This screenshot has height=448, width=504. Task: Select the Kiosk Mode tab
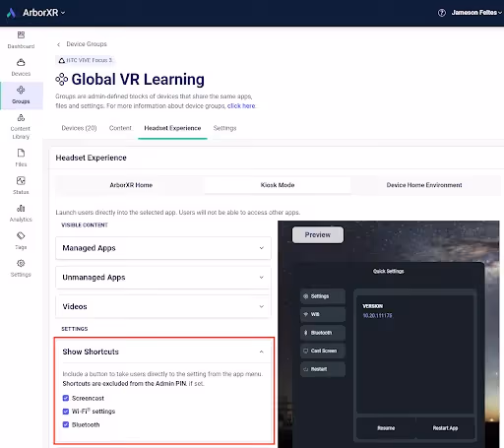278,185
